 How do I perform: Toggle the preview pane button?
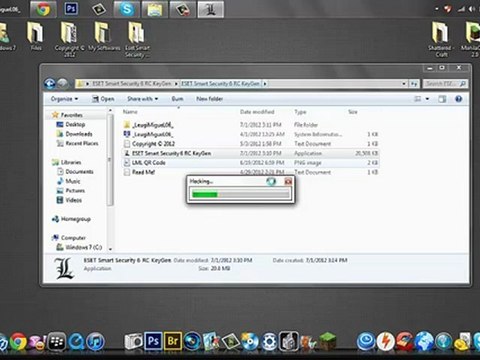[x=442, y=99]
